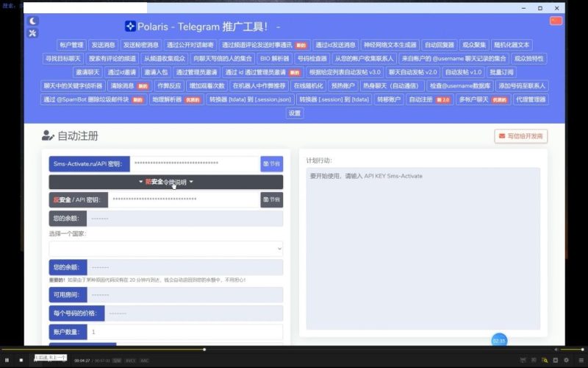The width and height of the screenshot is (588, 368).
Task: Toggle dark mode with the moon icon
Action: coord(32,21)
